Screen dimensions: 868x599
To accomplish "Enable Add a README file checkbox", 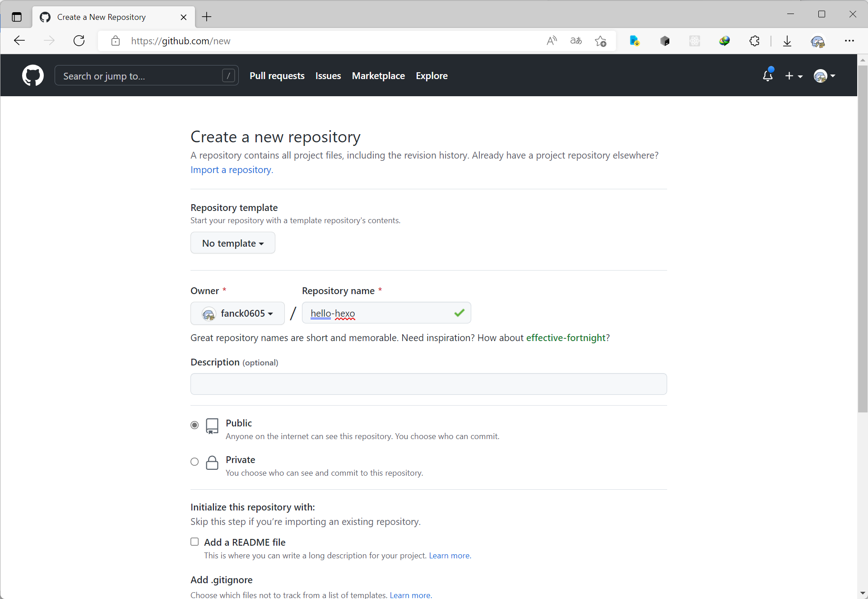I will click(x=195, y=542).
